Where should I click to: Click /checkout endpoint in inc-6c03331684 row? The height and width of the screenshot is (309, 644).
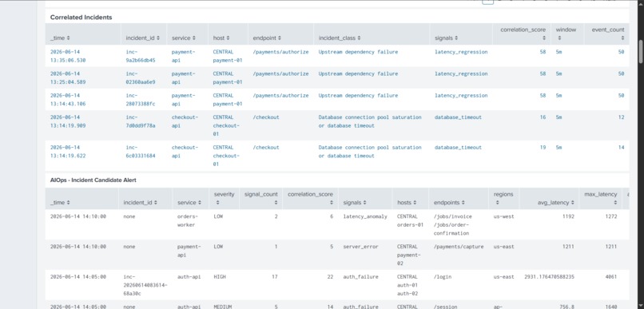coord(266,148)
